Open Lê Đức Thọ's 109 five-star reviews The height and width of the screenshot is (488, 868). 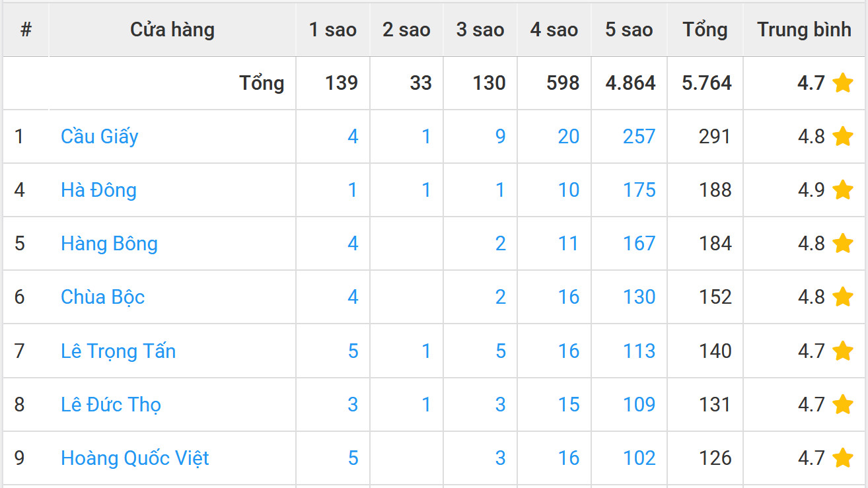639,404
